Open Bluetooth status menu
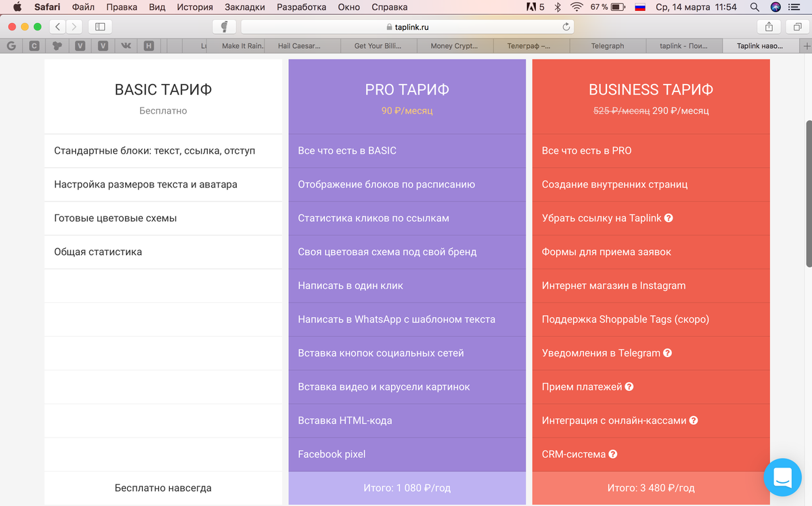The height and width of the screenshot is (506, 812). tap(558, 7)
